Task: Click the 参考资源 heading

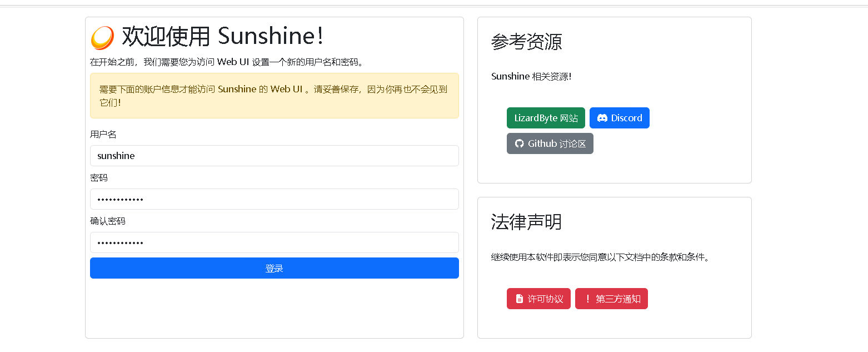Action: (x=526, y=42)
